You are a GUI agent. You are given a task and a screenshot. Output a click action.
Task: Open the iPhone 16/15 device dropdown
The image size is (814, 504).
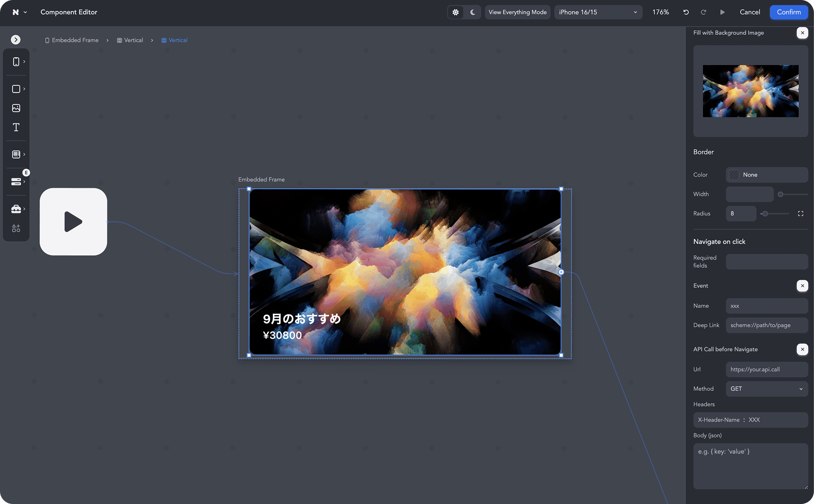point(598,12)
